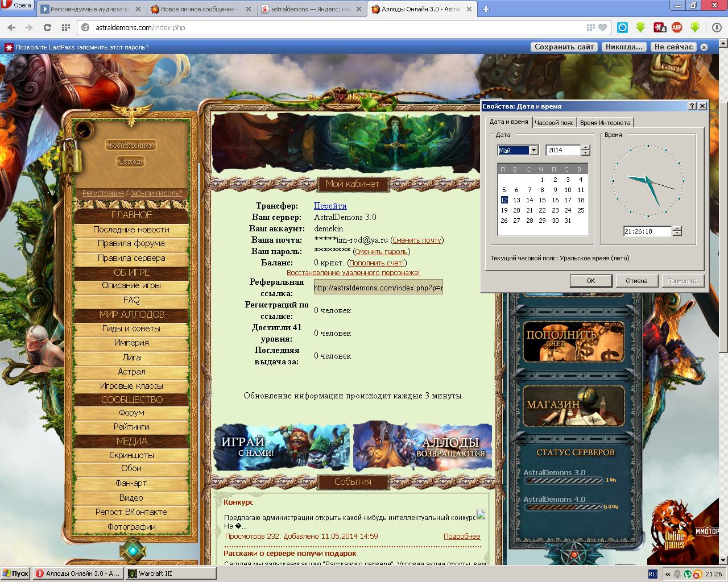Open 'Правила форума' in the site menu
Image resolution: width=728 pixels, height=582 pixels.
pos(131,243)
